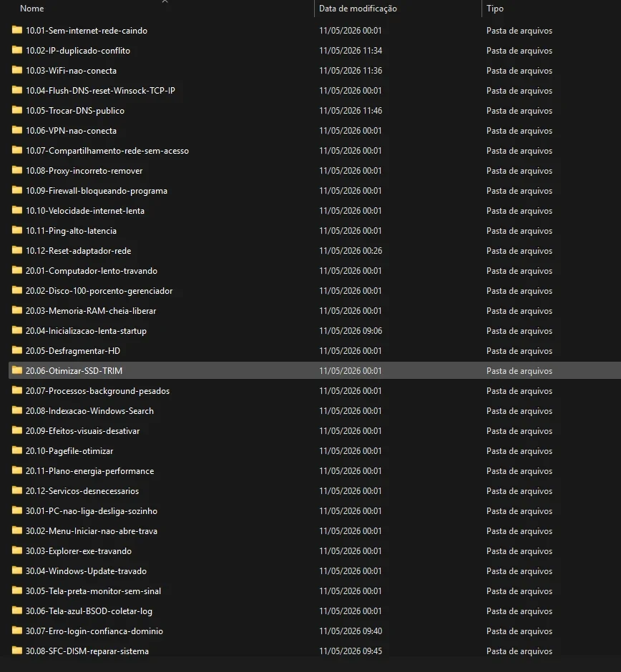The height and width of the screenshot is (672, 621).
Task: Click folder icon of 20.06-Otimizar-SSD-TRIM
Action: coord(17,370)
